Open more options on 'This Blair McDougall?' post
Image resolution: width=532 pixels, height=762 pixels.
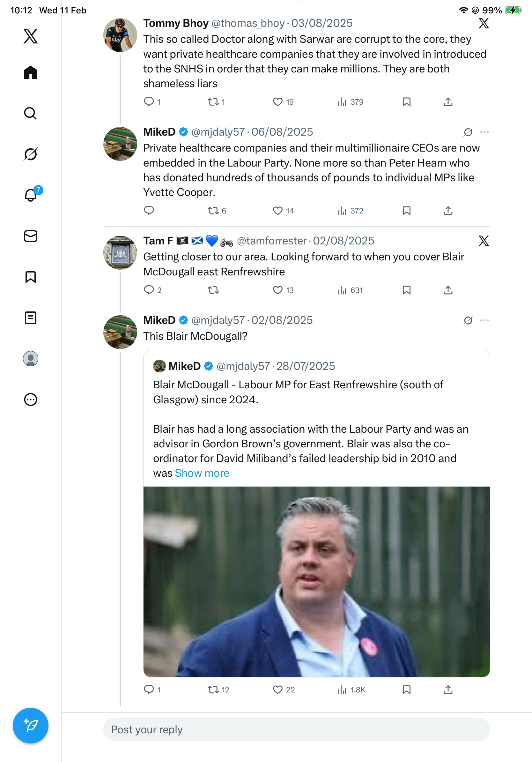coord(484,320)
